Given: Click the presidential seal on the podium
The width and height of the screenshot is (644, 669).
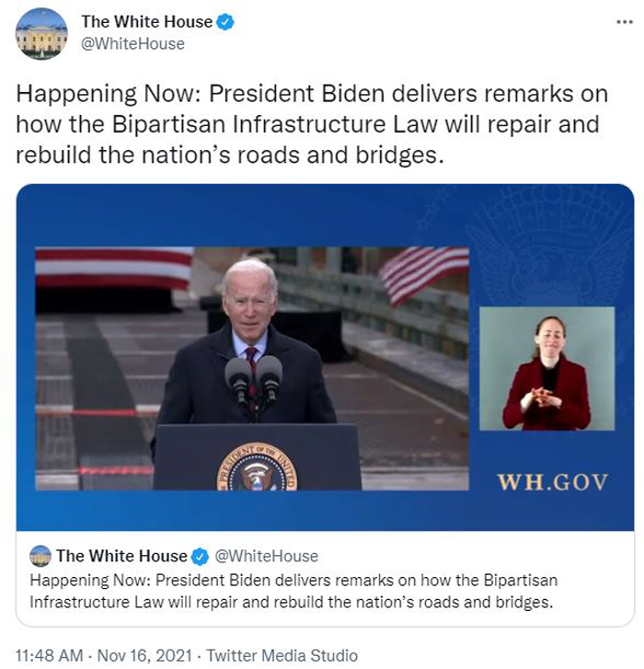Looking at the screenshot, I should tap(257, 467).
